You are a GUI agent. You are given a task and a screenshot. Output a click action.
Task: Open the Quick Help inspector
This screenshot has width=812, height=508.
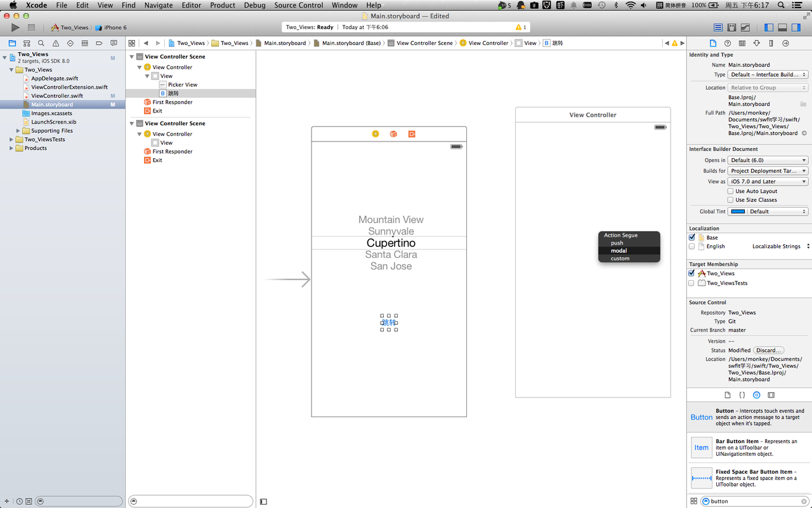[728, 43]
